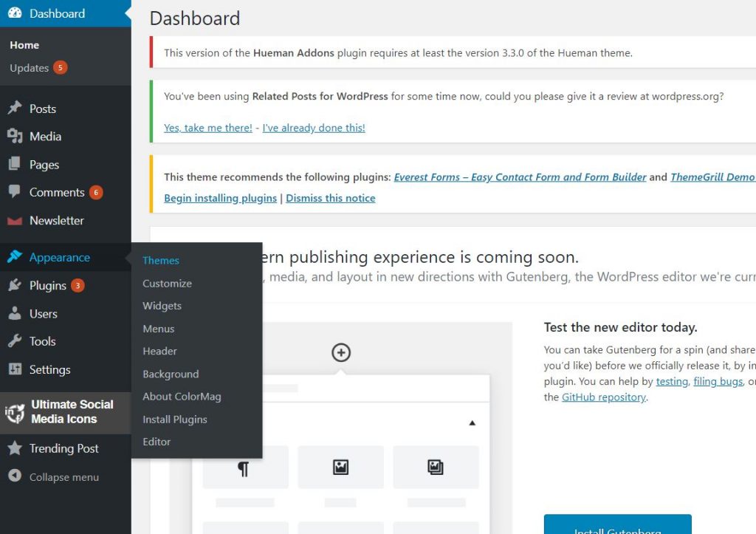Screen dimensions: 756x534
Task: Click 'I've already done this!' link
Action: [x=314, y=128]
